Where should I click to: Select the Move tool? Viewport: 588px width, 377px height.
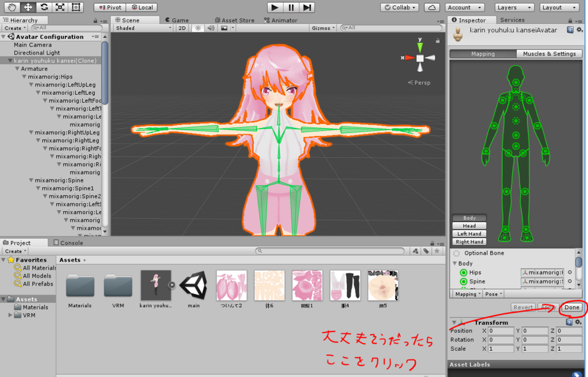click(28, 7)
